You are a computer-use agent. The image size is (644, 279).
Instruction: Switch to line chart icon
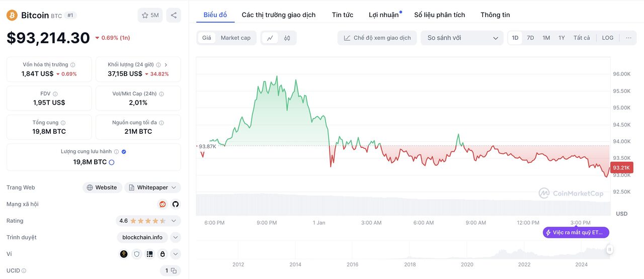[270, 38]
